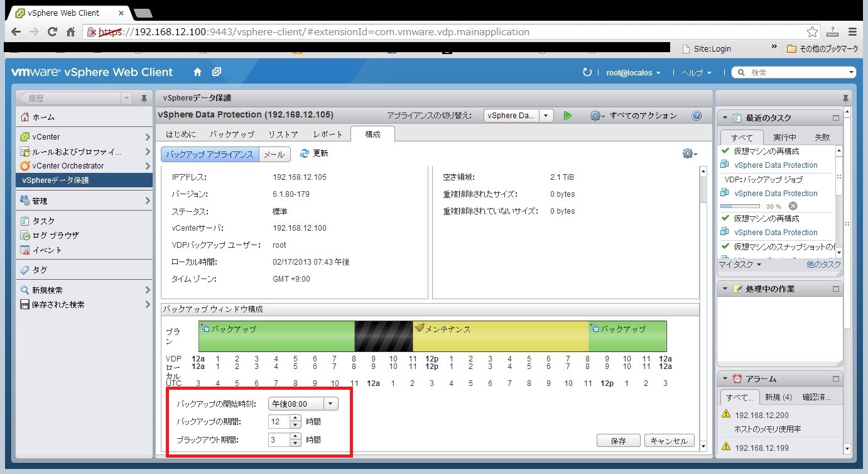Screen dimensions: 868x474
Task: Open the Chrome menu hamburger icon
Action: click(x=852, y=31)
